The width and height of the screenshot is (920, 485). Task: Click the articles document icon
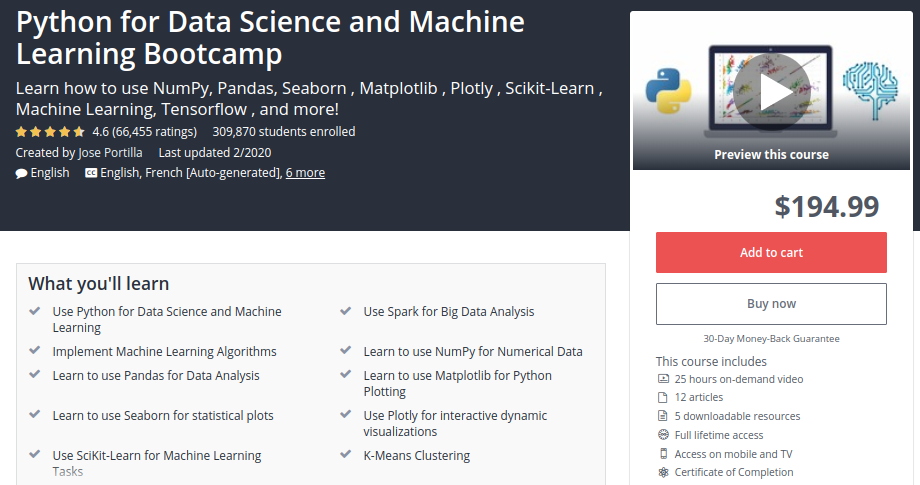point(663,398)
